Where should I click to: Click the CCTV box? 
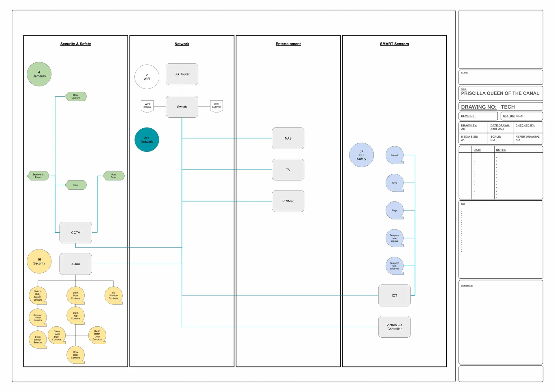point(76,232)
